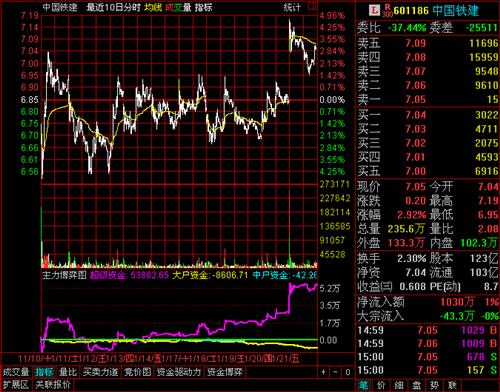This screenshot has height=392, width=500.
Task: Open the 细 detail tab
Action: 399,386
